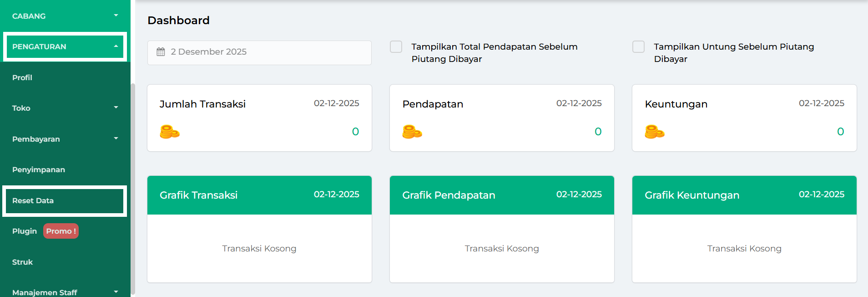
Task: Open the Penyimpanan menu item
Action: click(39, 169)
